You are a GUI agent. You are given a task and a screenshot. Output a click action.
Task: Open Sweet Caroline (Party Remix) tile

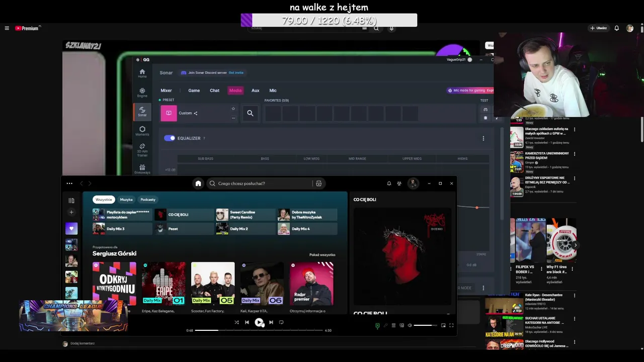(246, 215)
